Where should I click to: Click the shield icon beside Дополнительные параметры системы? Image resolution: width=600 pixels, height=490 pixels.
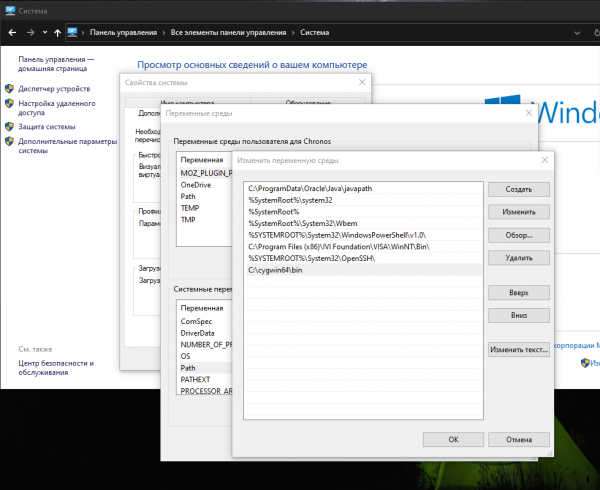pyautogui.click(x=9, y=142)
